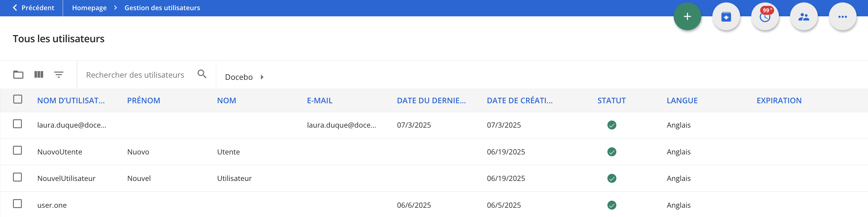Sort by the DATE DE CRÉATION column
This screenshot has height=217, width=868.
(519, 100)
